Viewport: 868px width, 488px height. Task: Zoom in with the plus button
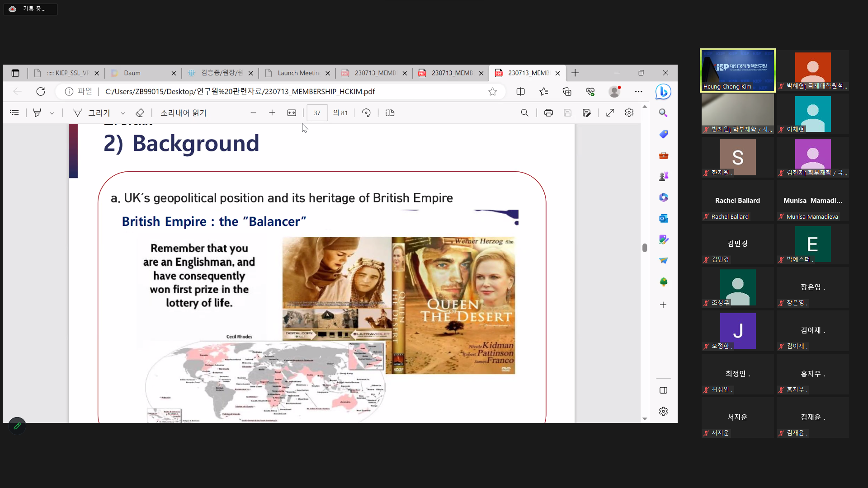click(272, 113)
